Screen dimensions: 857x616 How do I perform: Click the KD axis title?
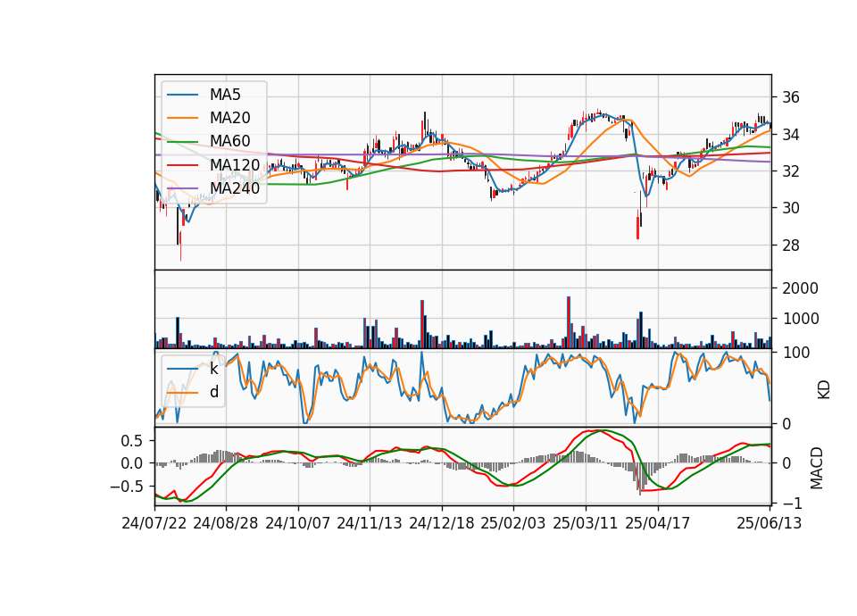(824, 389)
